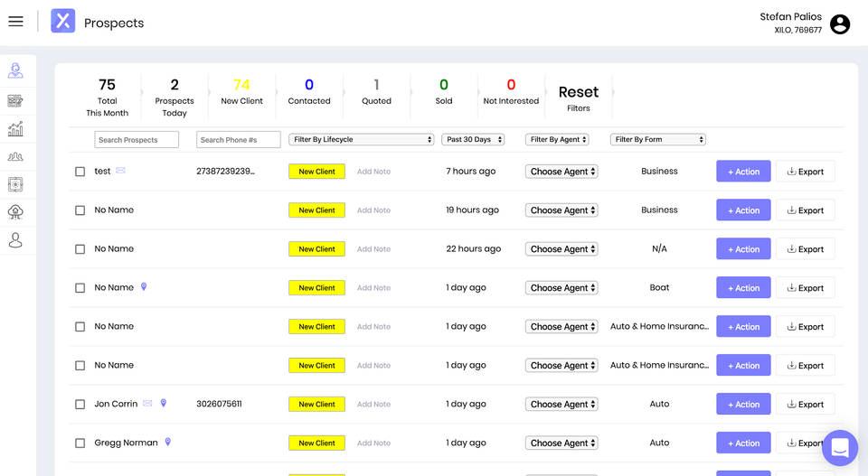Focus the Search Prospects field

[x=137, y=140]
